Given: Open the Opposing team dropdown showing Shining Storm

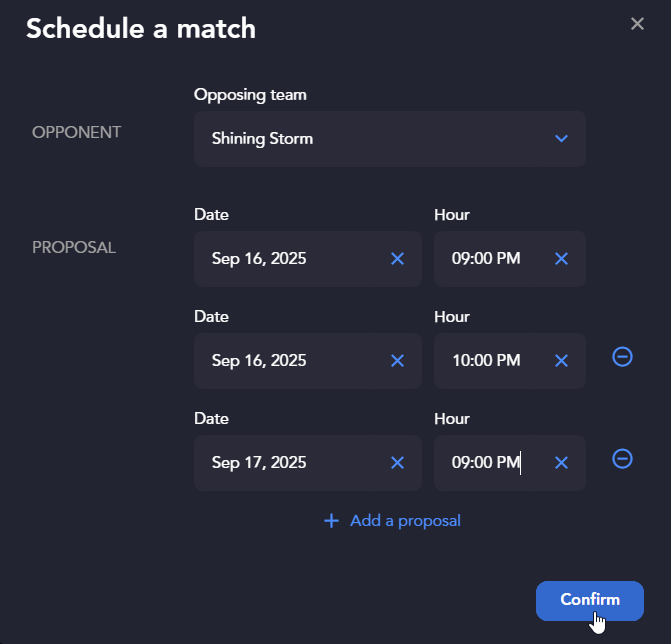Looking at the screenshot, I should pyautogui.click(x=389, y=139).
